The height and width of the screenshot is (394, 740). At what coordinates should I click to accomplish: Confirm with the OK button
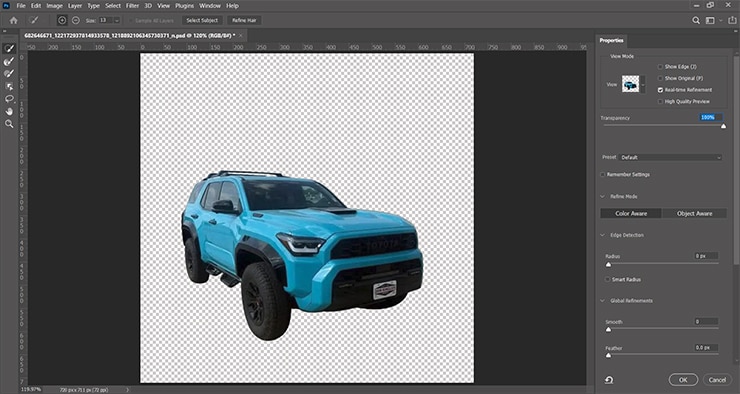tap(683, 379)
